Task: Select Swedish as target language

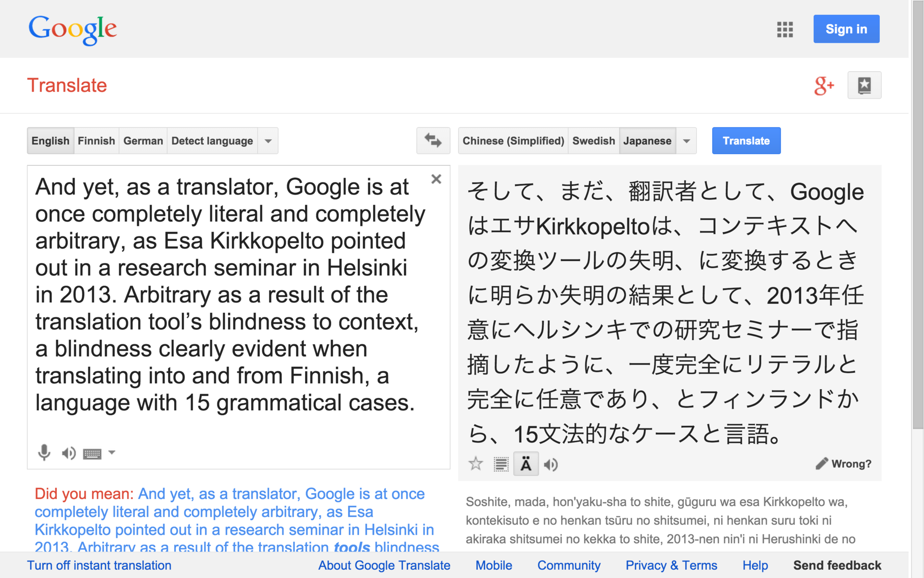Action: 593,141
